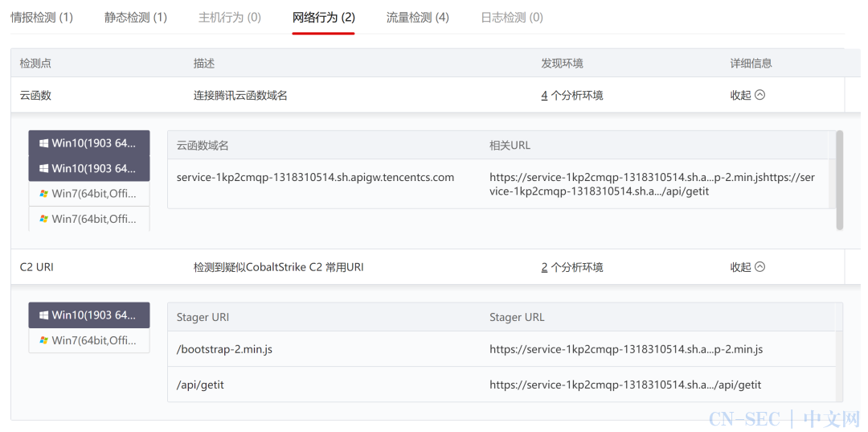The width and height of the screenshot is (868, 432).
Task: Select the partially hidden last Win7 environment under 云函数
Action: 89,219
